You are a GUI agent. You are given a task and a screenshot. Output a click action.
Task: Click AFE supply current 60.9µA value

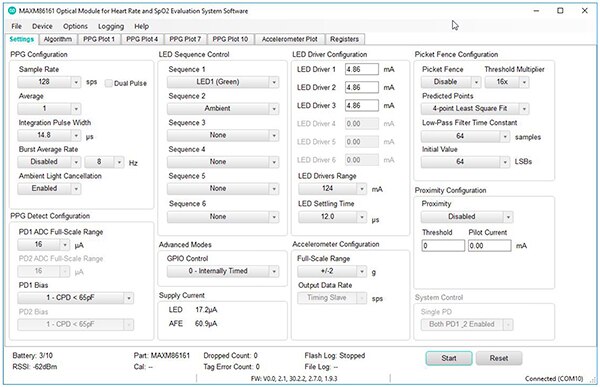[x=206, y=324]
